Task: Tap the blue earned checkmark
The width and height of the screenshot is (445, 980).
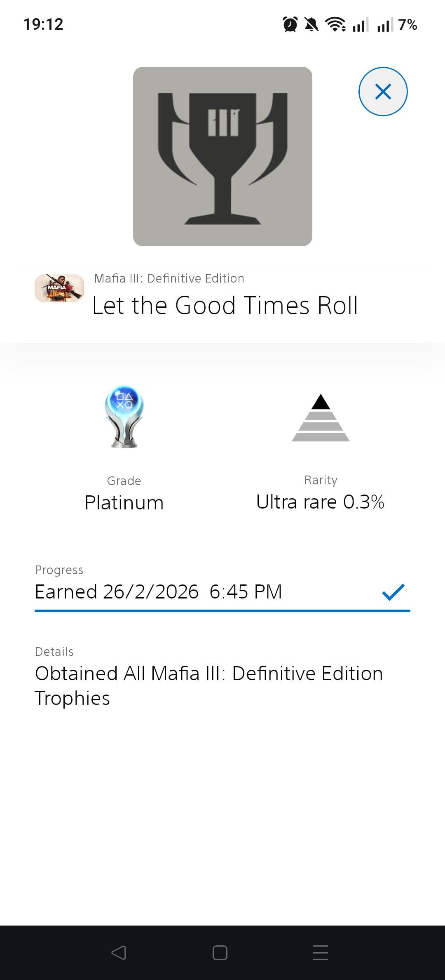Action: [x=393, y=592]
